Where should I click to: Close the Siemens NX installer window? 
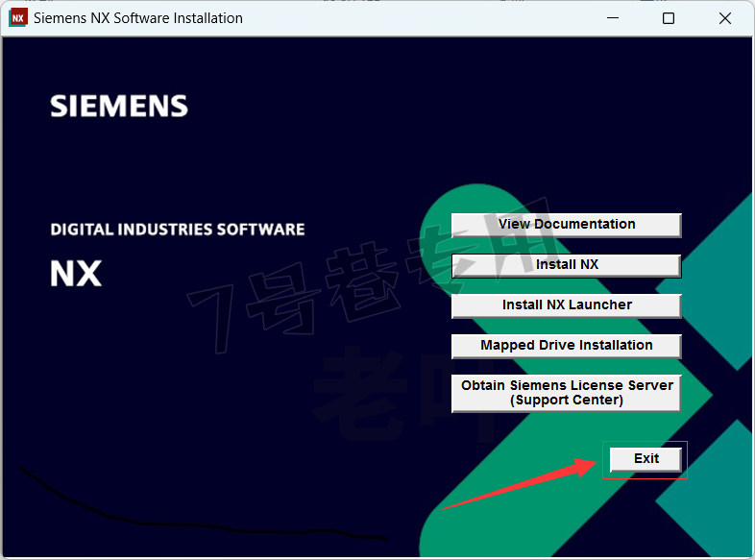click(724, 18)
